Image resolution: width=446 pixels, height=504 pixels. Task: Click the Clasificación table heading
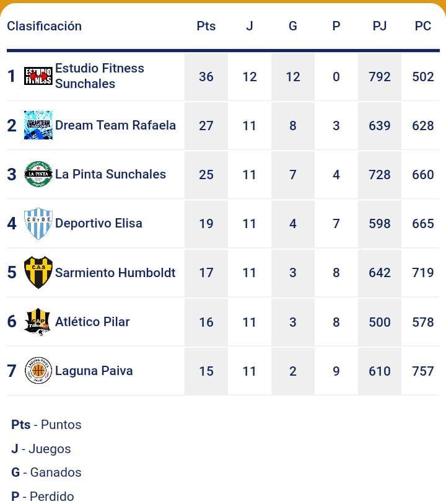pos(44,26)
